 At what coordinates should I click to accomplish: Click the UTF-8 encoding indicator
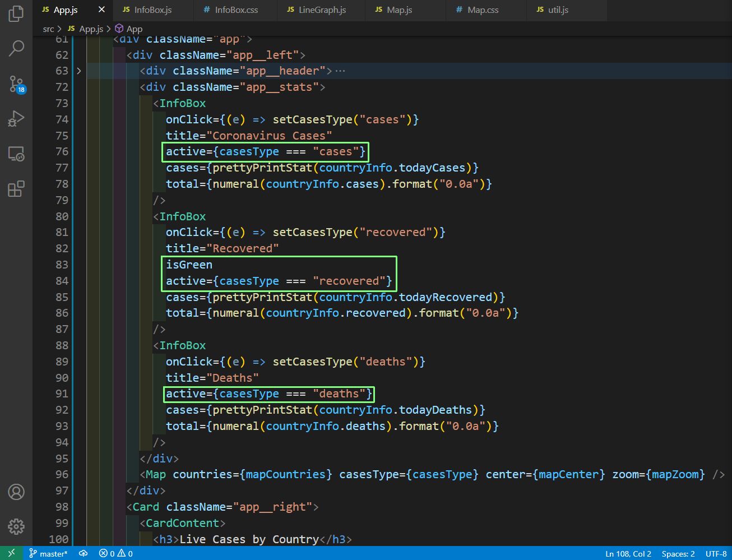[x=716, y=553]
